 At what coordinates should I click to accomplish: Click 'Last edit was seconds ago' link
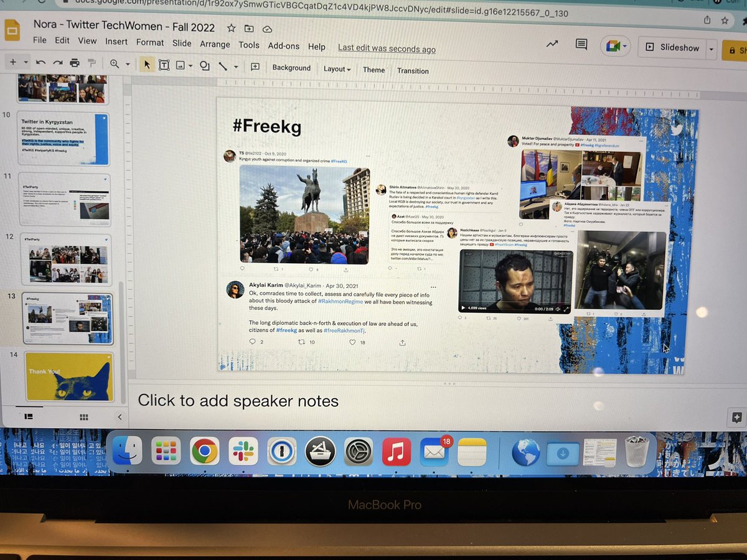pos(387,49)
